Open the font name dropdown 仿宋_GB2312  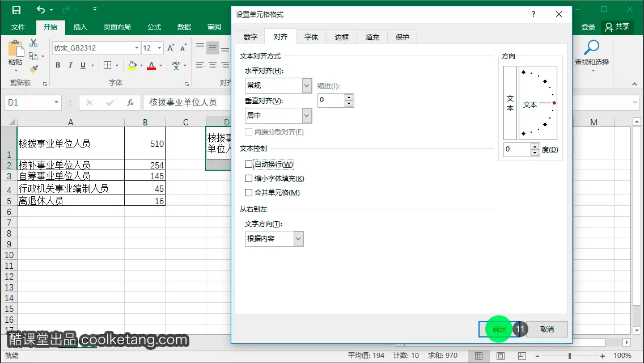(x=137, y=48)
